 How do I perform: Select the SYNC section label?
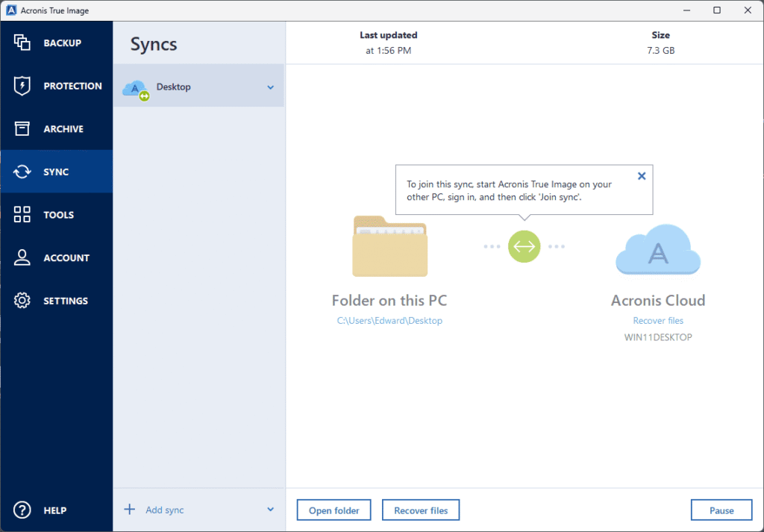(x=56, y=172)
